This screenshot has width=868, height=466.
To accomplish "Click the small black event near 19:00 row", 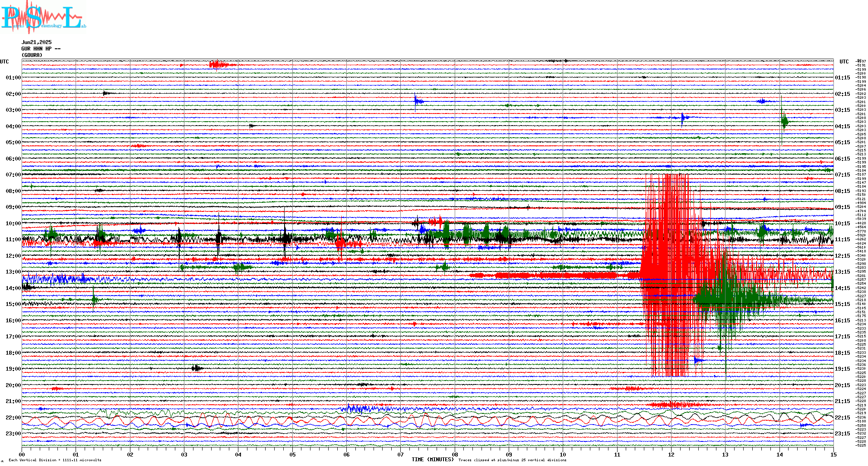I will click(197, 368).
